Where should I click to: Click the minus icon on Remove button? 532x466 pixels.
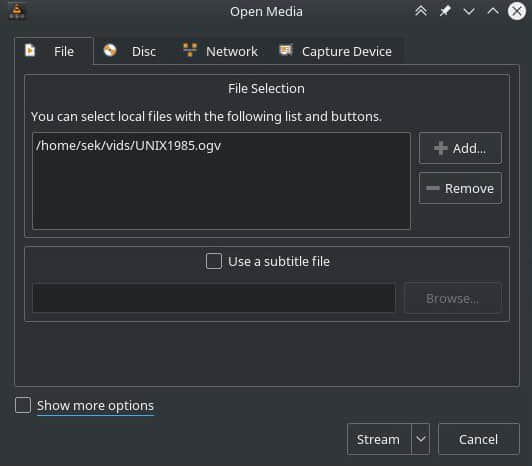433,188
